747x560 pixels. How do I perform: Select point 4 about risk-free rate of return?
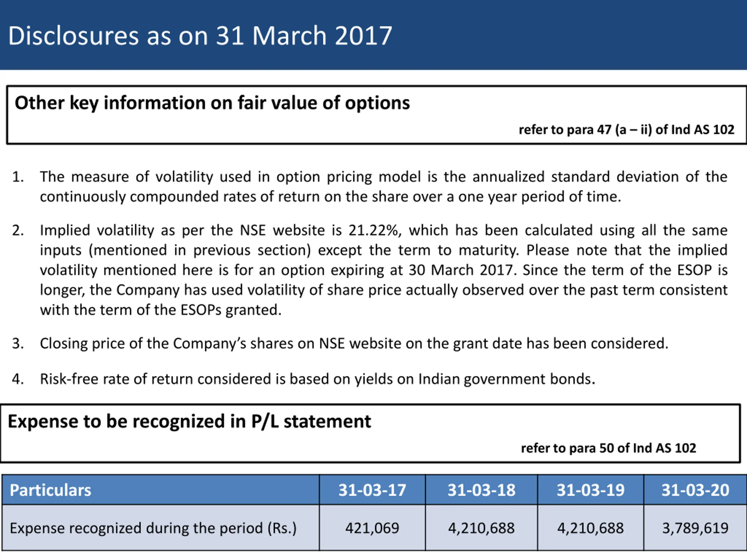click(x=317, y=379)
